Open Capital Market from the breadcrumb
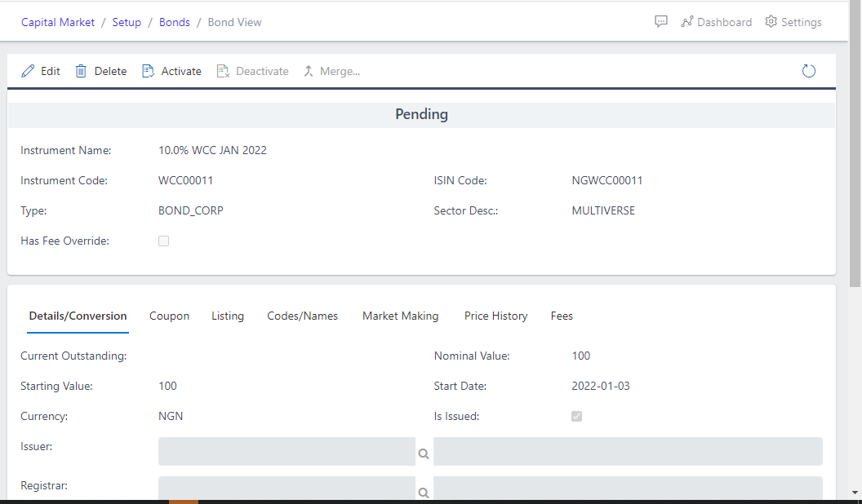 (57, 22)
